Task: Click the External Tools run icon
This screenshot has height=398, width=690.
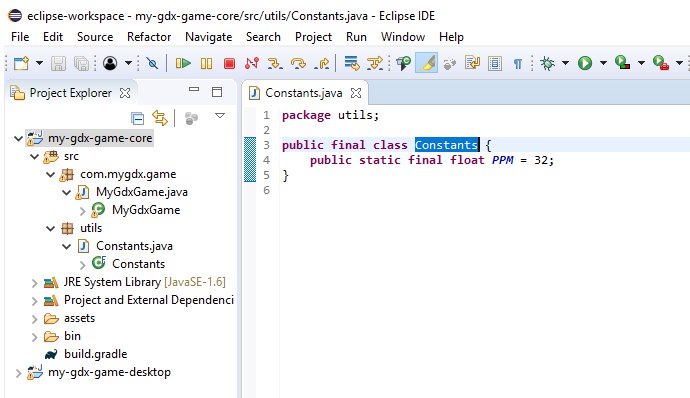Action: (x=661, y=63)
